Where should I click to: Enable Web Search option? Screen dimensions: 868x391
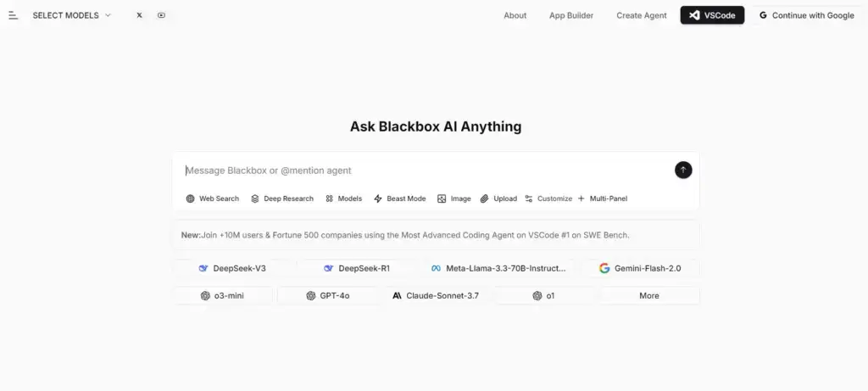click(213, 198)
